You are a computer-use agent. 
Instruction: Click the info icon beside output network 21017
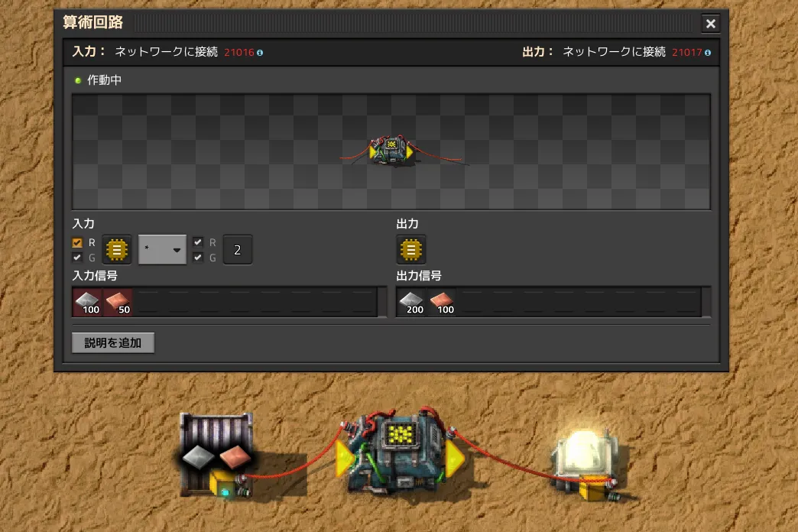pos(708,53)
